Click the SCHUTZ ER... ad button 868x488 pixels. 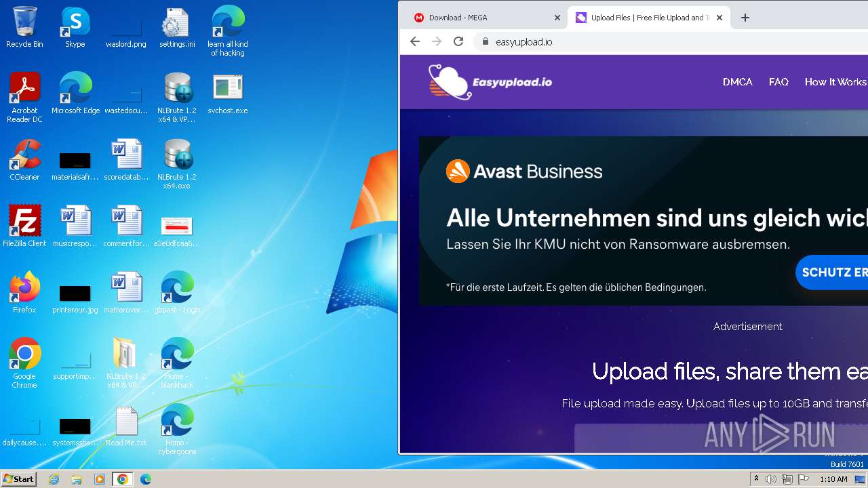tap(832, 272)
